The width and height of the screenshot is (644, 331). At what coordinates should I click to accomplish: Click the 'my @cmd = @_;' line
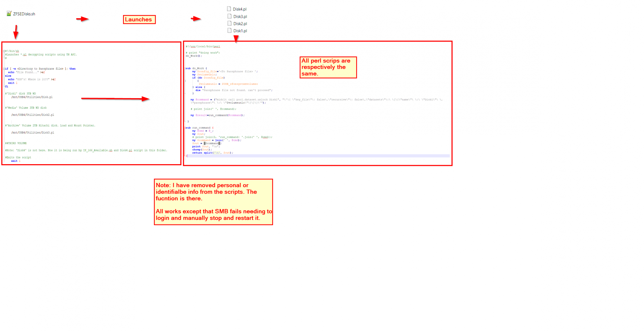pyautogui.click(x=203, y=131)
